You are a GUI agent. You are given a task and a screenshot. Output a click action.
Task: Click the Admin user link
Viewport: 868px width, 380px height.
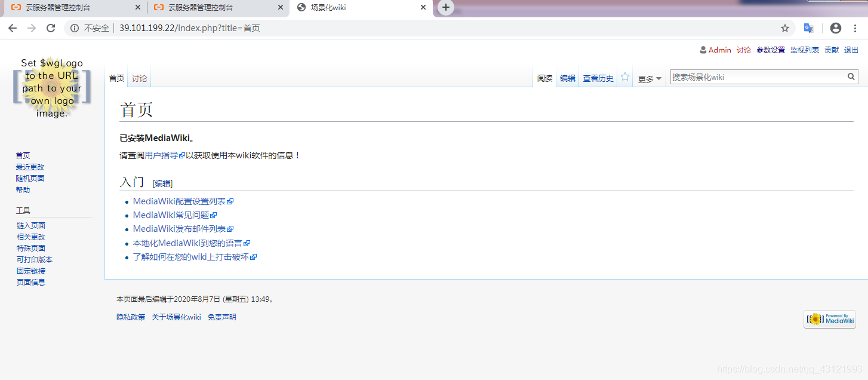click(x=719, y=50)
